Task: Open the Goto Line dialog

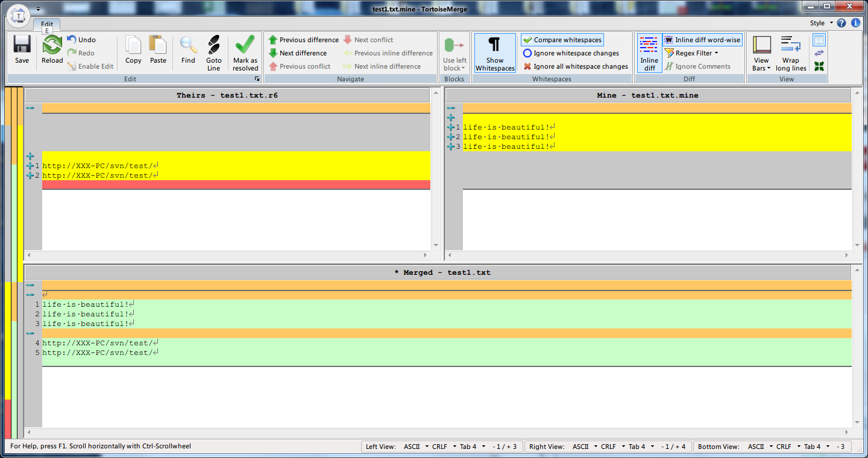Action: click(214, 53)
